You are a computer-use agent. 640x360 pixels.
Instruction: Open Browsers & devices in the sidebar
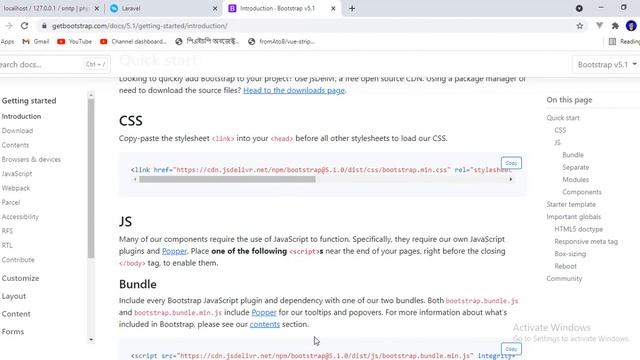click(x=31, y=159)
